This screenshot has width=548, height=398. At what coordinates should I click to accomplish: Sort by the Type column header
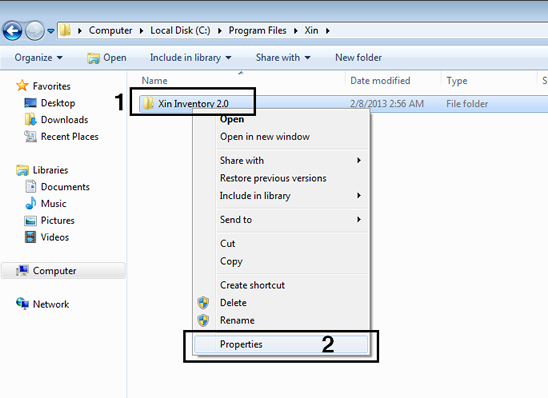coord(457,81)
